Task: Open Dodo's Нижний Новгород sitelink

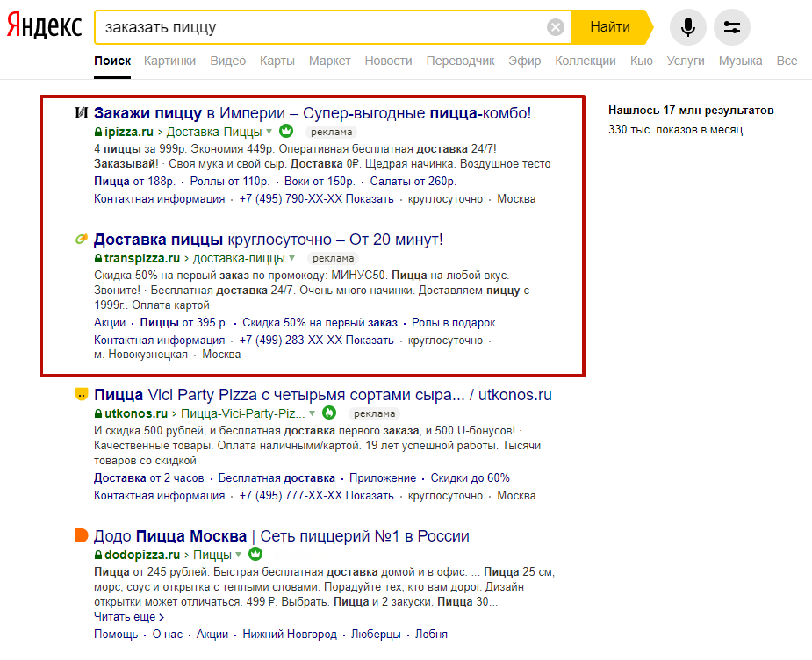Action: point(290,635)
